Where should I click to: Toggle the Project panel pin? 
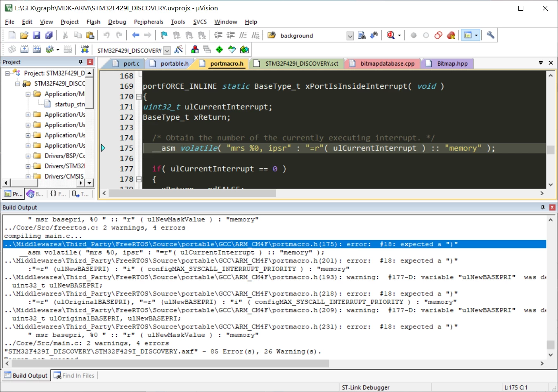coord(81,62)
